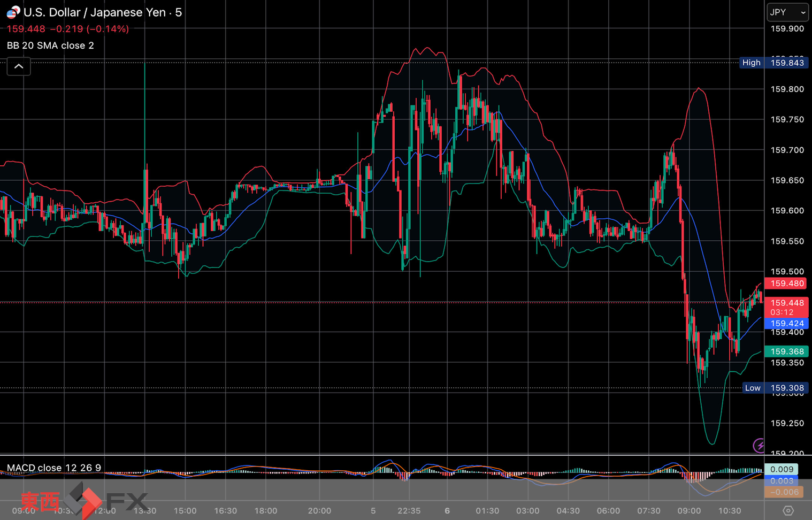Click the blue 159.424 SMA price label
The height and width of the screenshot is (520, 812).
click(x=786, y=323)
